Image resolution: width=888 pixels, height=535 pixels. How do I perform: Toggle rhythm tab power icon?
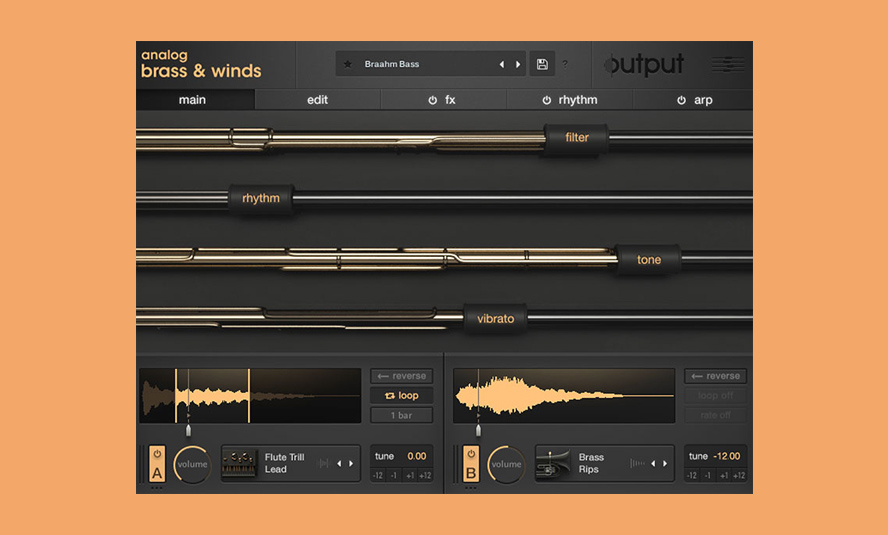pos(547,100)
